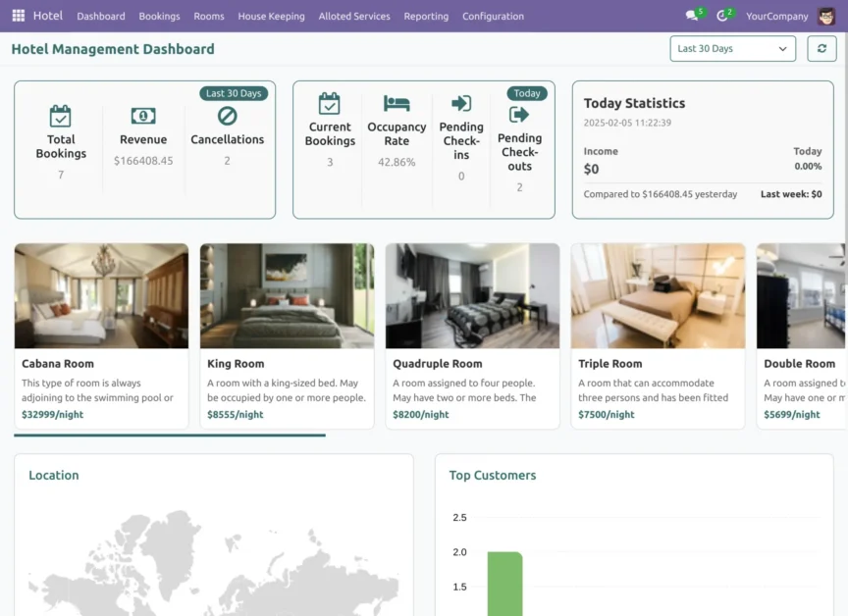Click the Cabana Room title link
Screen dimensions: 848x616
[58, 364]
